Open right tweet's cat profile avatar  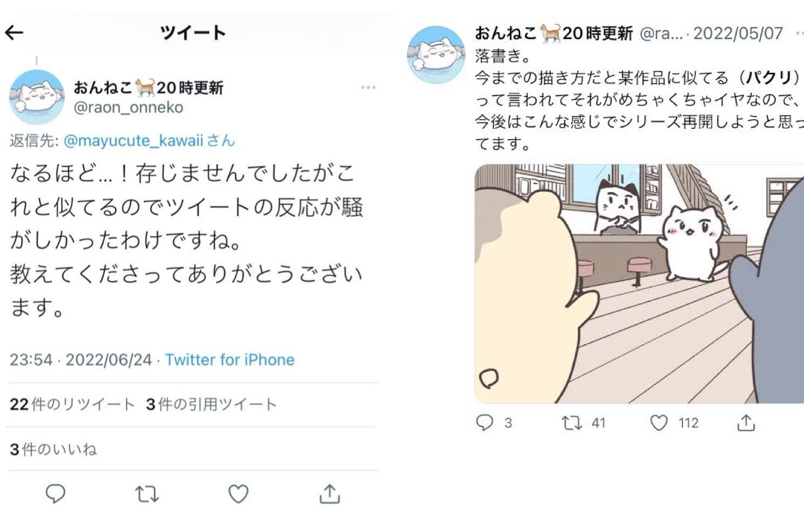(x=437, y=55)
